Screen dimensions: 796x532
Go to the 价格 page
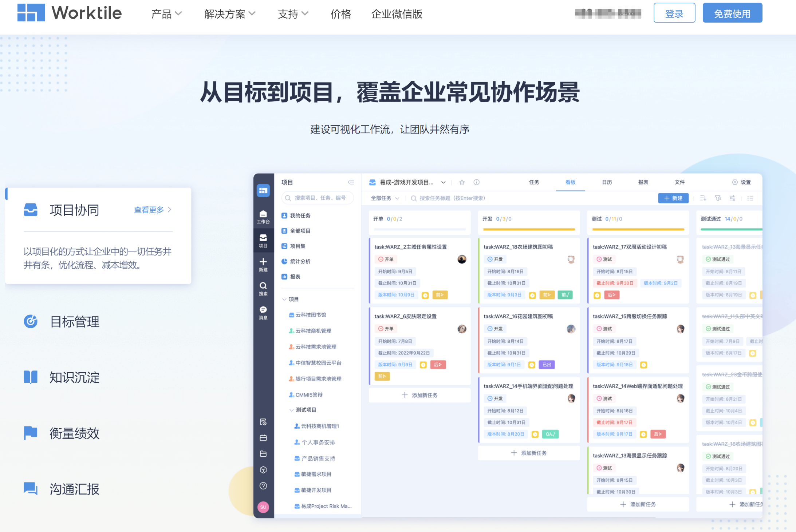[341, 14]
